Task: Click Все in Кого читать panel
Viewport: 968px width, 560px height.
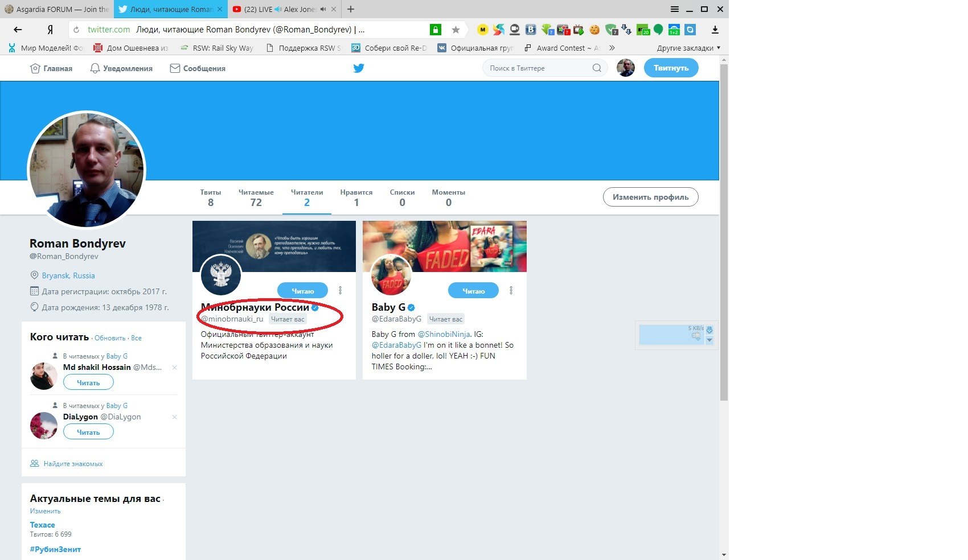Action: (136, 338)
